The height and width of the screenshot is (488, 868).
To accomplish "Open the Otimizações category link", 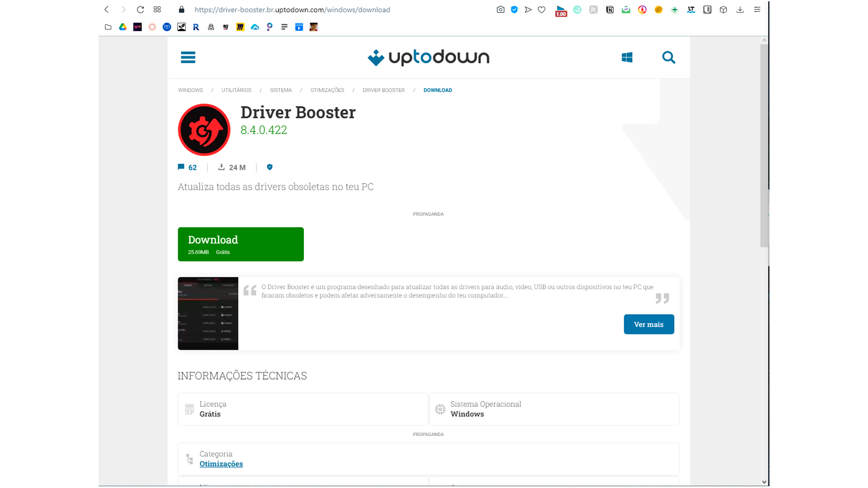I will [x=221, y=464].
